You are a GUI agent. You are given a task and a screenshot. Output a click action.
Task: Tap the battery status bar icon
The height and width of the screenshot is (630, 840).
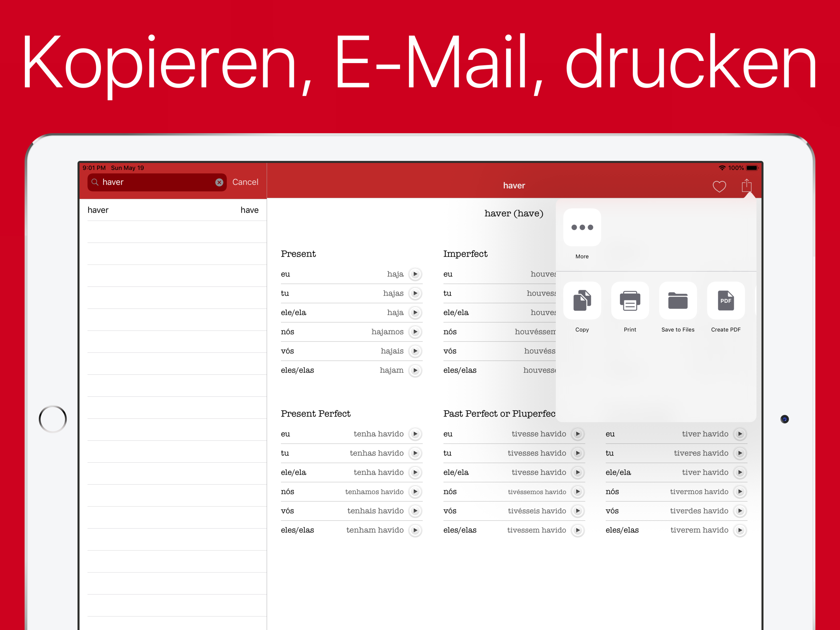click(x=752, y=168)
